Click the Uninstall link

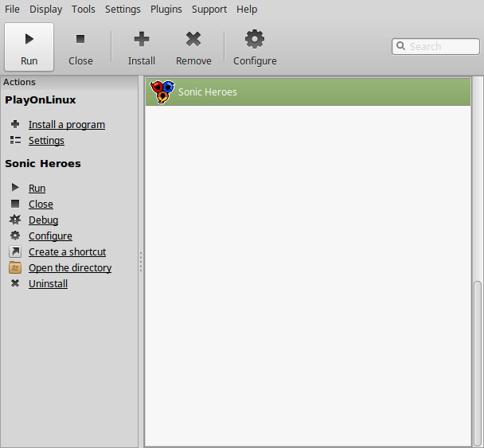48,283
